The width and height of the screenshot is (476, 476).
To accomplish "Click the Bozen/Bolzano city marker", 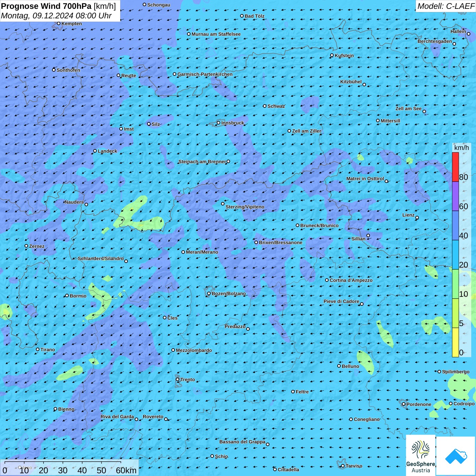I will click(209, 293).
